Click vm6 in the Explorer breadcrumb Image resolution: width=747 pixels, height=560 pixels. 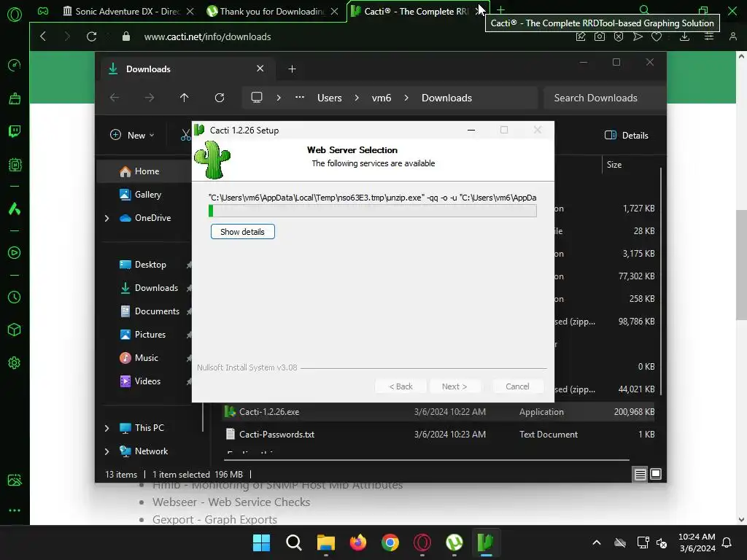point(382,98)
